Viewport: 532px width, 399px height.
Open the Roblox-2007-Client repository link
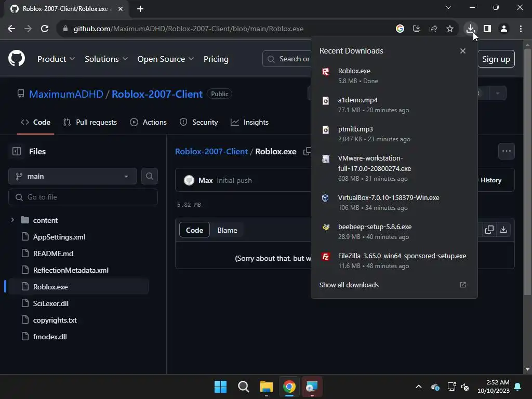click(x=157, y=94)
